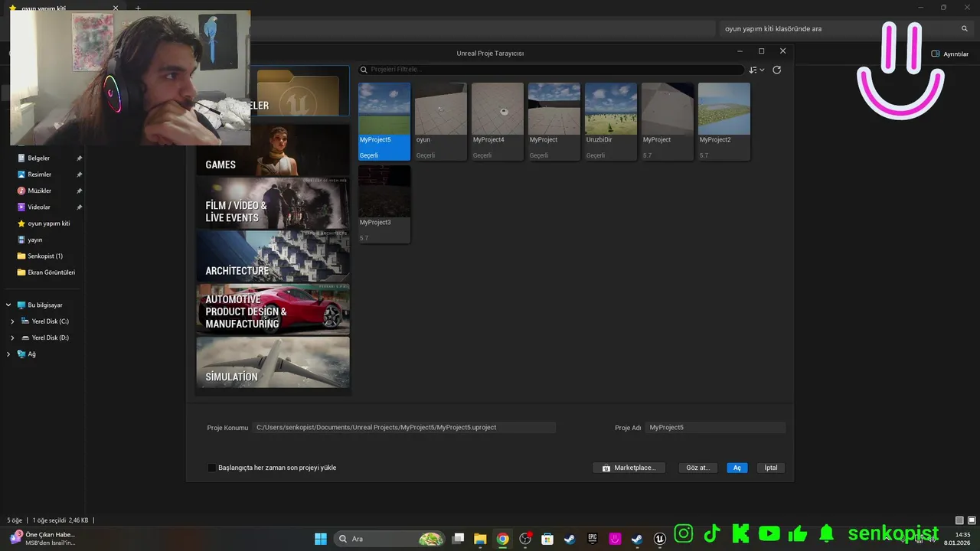Open the first Steam icon in the taskbar
980x551 pixels.
570,539
